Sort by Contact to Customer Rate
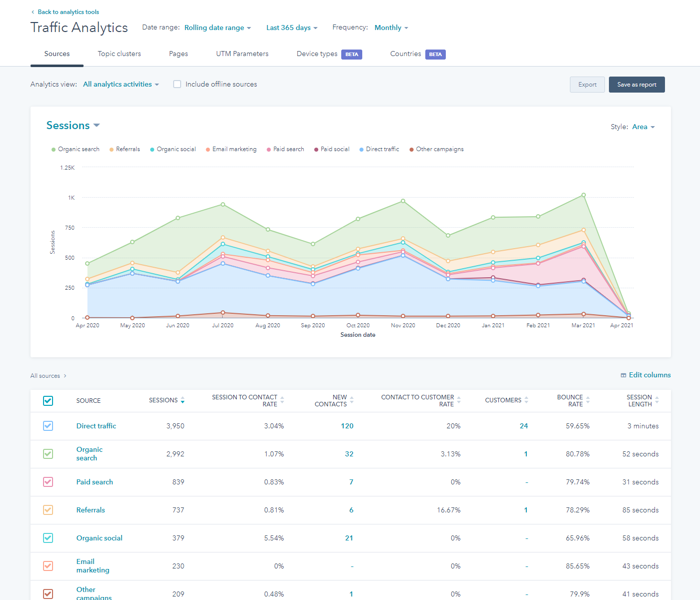The height and width of the screenshot is (600, 700). pyautogui.click(x=458, y=400)
